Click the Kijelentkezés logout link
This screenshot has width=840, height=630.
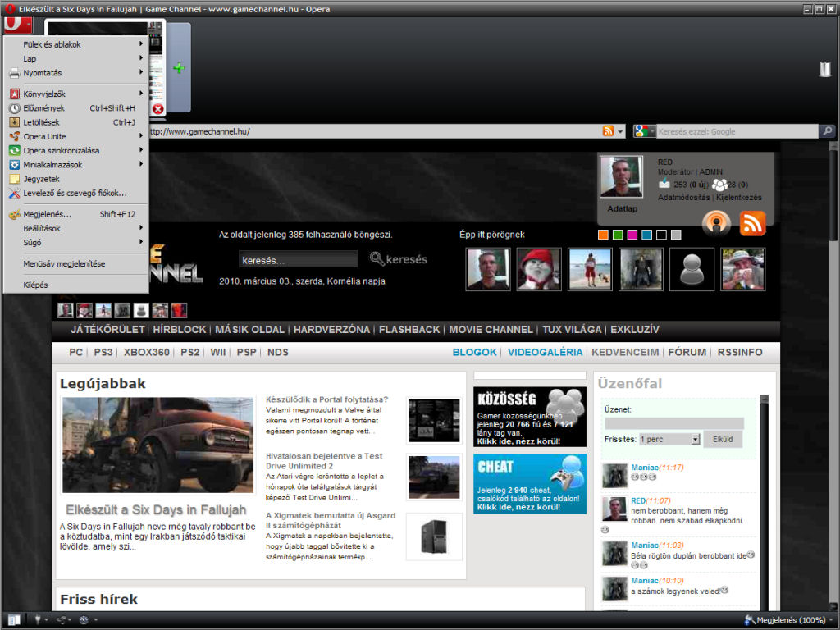coord(739,197)
